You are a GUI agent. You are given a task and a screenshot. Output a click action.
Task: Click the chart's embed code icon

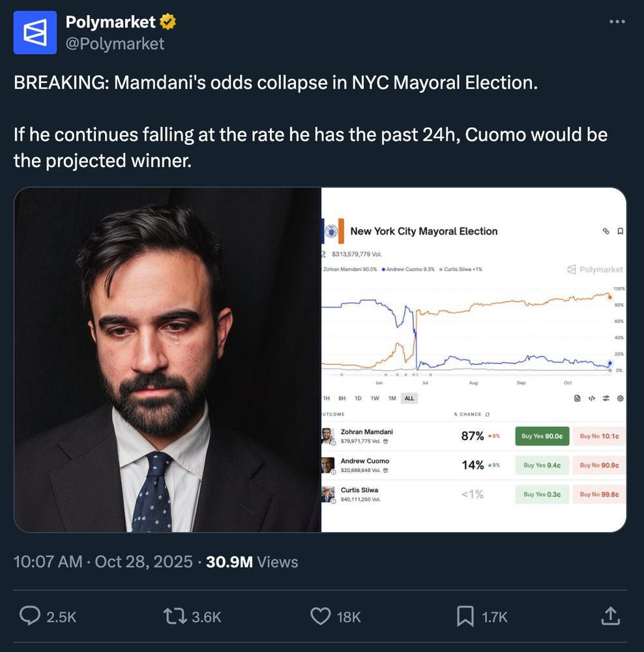click(x=592, y=398)
